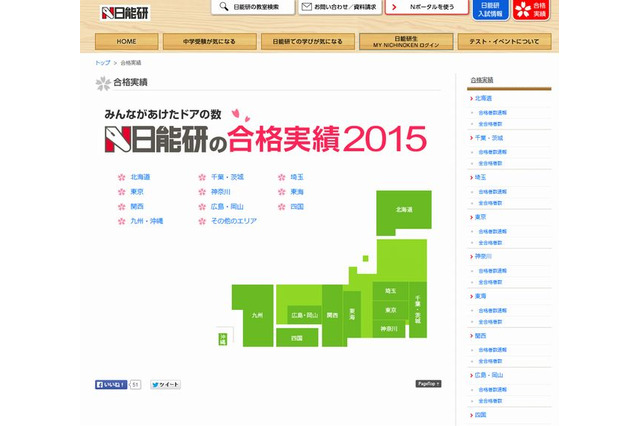Viewport: 640px width, 426px height.
Task: Select その他のエリア in the area list
Action: [234, 221]
